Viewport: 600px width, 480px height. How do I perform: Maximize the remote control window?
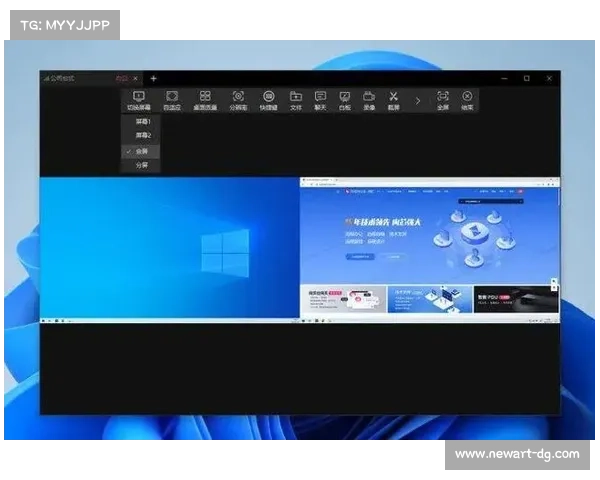tap(527, 78)
